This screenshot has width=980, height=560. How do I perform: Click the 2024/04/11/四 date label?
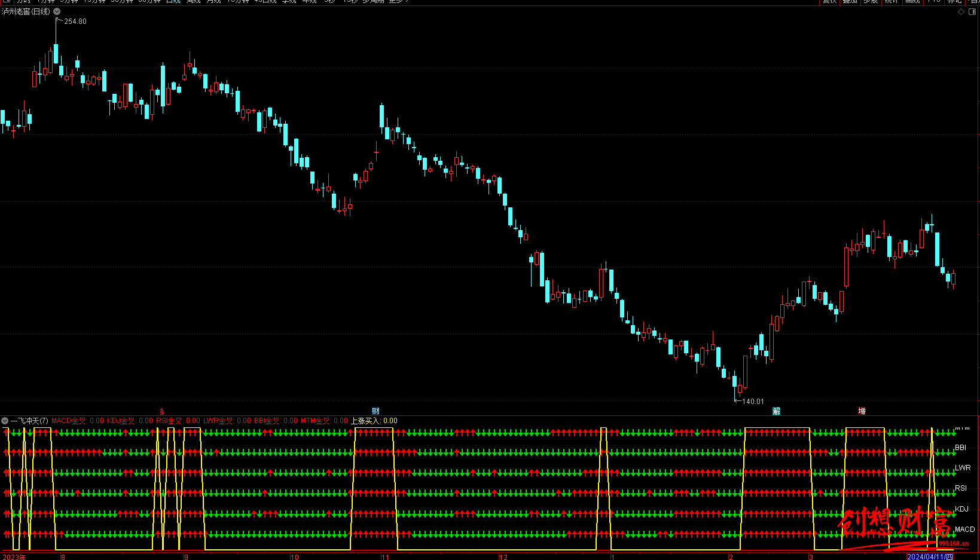click(930, 556)
